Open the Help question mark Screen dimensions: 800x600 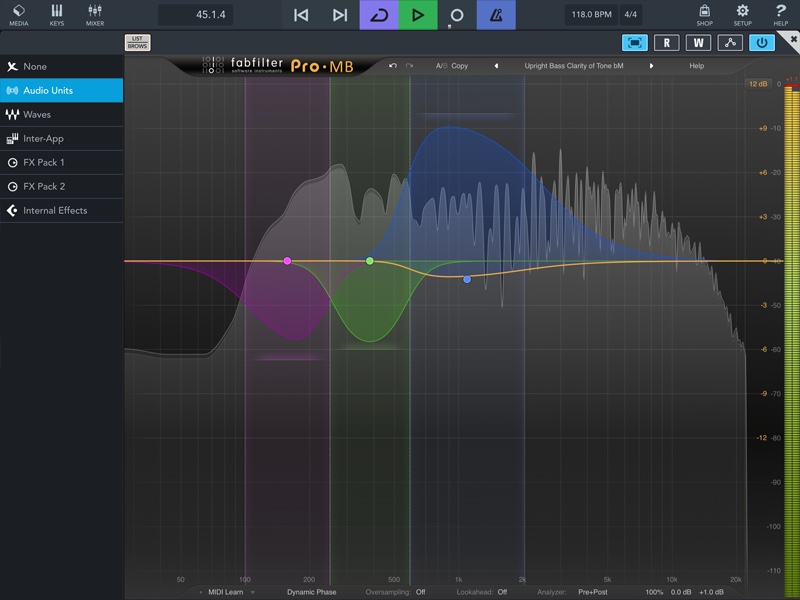click(781, 15)
